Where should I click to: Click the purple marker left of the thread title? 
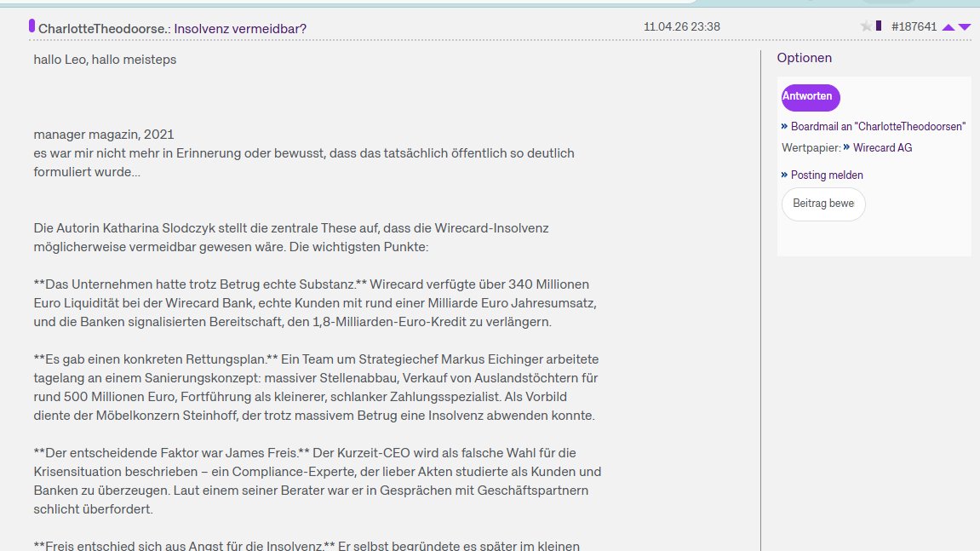pyautogui.click(x=32, y=26)
